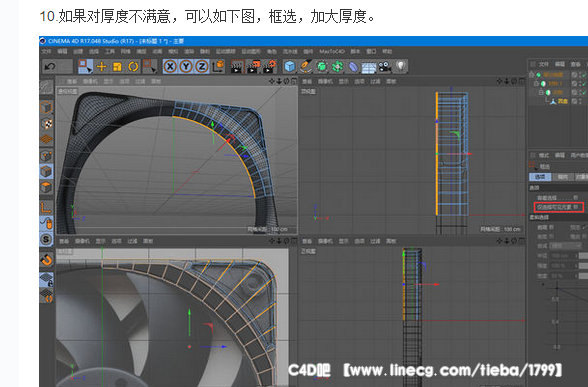Select the Move tool cross icon
The height and width of the screenshot is (387, 588).
coord(102,67)
